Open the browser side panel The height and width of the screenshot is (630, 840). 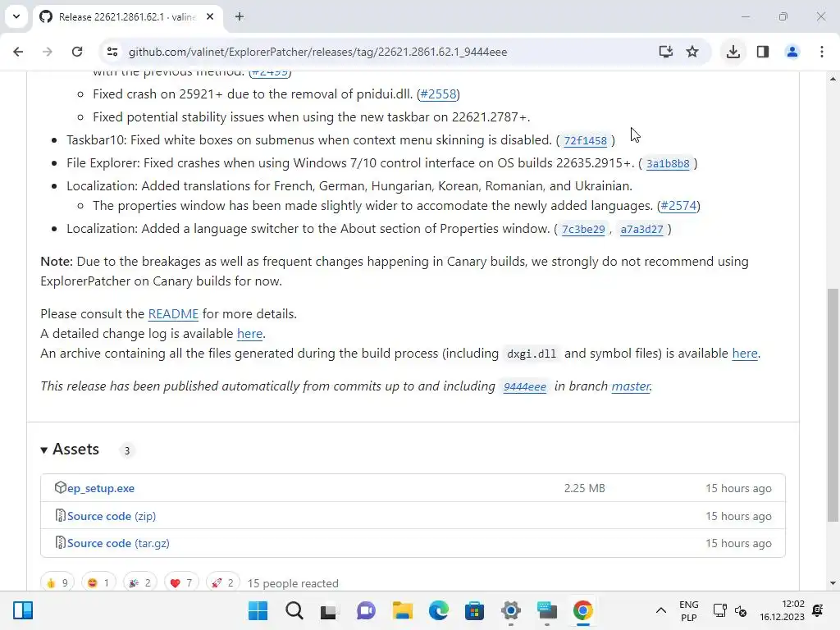coord(763,52)
